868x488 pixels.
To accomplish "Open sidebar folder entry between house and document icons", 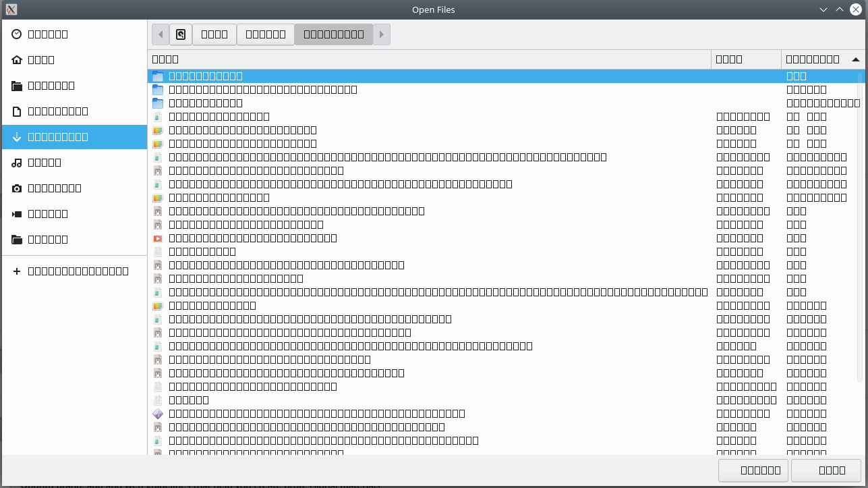I will pos(74,85).
